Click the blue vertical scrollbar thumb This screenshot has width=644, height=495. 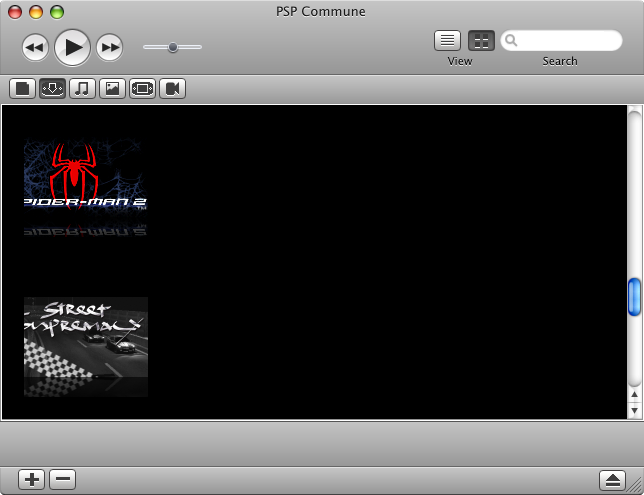click(x=635, y=297)
